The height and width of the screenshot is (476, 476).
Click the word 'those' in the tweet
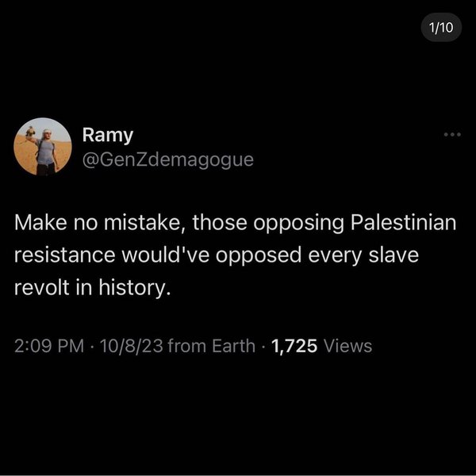220,222
